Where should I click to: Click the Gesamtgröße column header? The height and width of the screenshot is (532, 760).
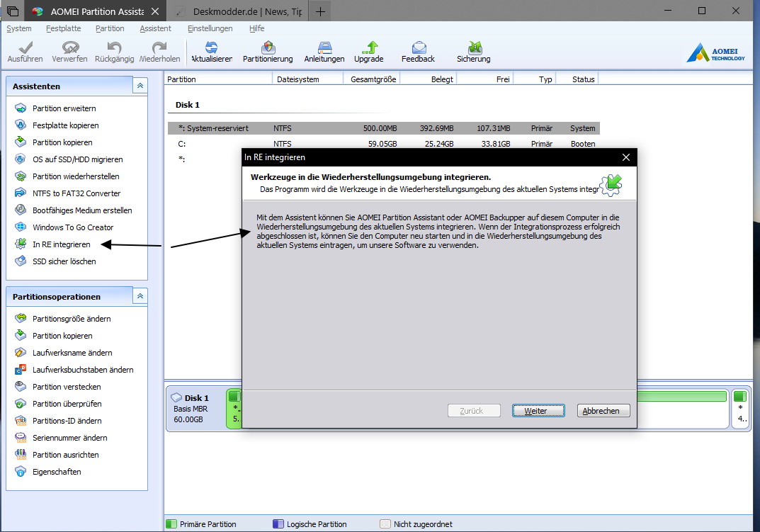pyautogui.click(x=371, y=79)
